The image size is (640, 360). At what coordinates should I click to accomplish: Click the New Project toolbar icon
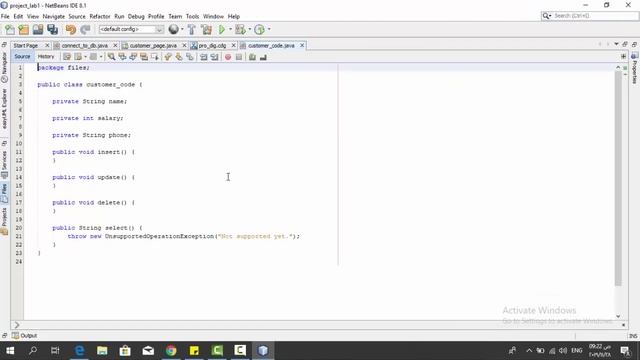pos(24,29)
